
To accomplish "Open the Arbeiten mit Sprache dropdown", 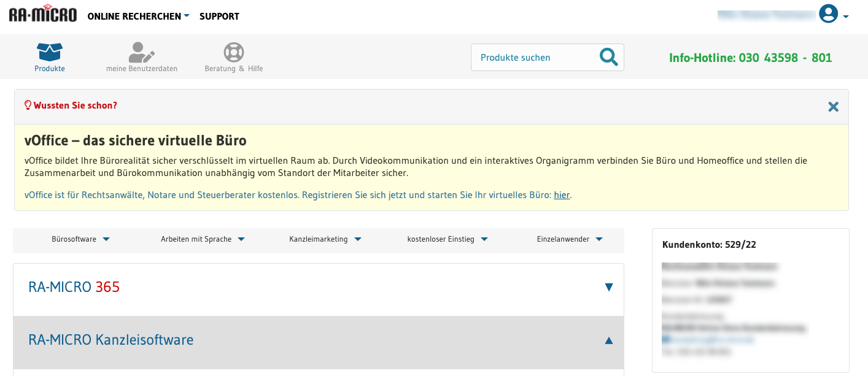I will click(203, 239).
